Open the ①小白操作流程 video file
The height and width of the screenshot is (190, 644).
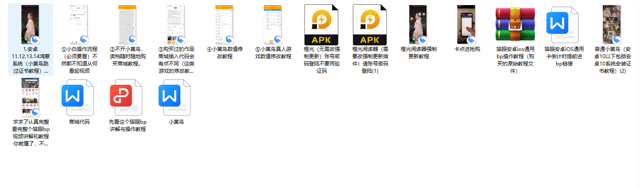coord(79,24)
